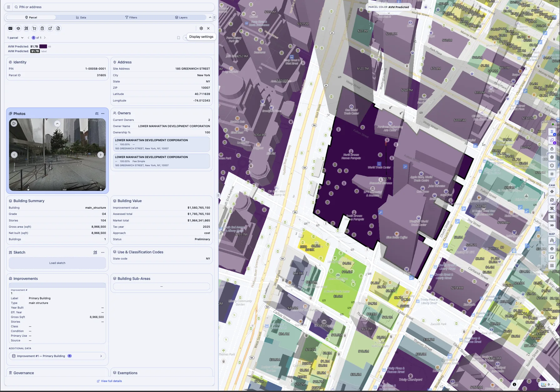This screenshot has height=392, width=560.
Task: Click the pencil-ruler icon in parcel toolbar
Action: [x=26, y=28]
